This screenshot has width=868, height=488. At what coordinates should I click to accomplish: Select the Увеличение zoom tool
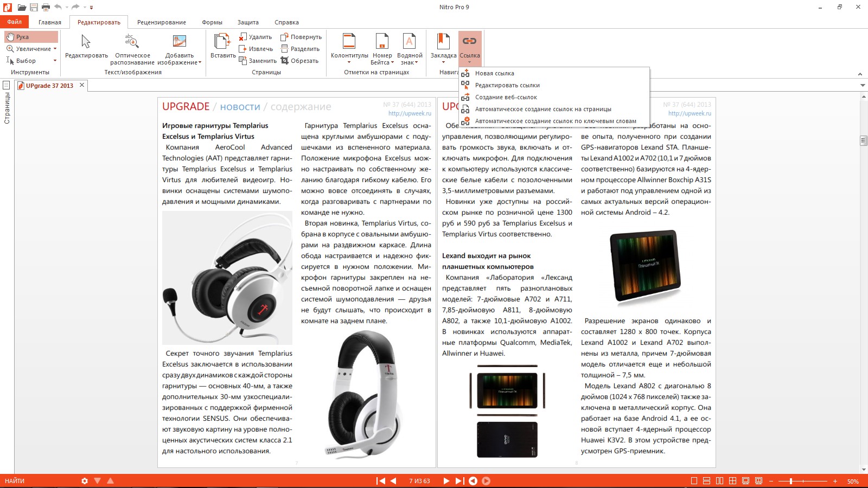point(28,49)
